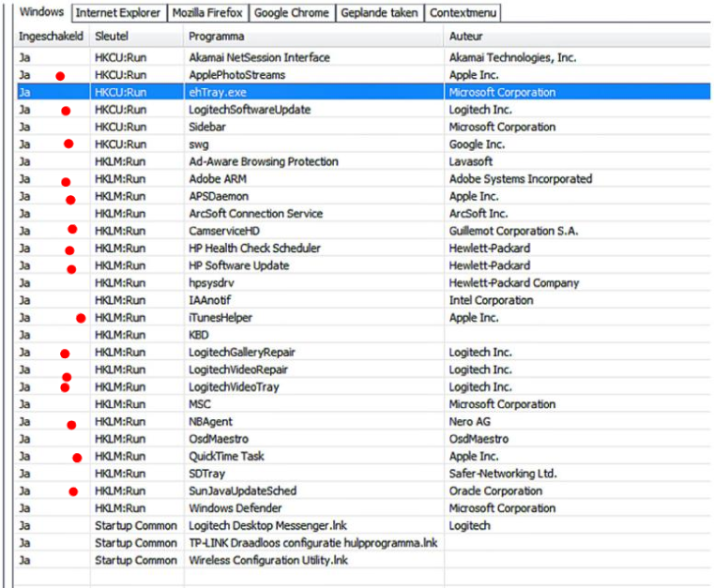This screenshot has width=714, height=588.
Task: Select the iTunesHelper entry
Action: pyautogui.click(x=364, y=317)
